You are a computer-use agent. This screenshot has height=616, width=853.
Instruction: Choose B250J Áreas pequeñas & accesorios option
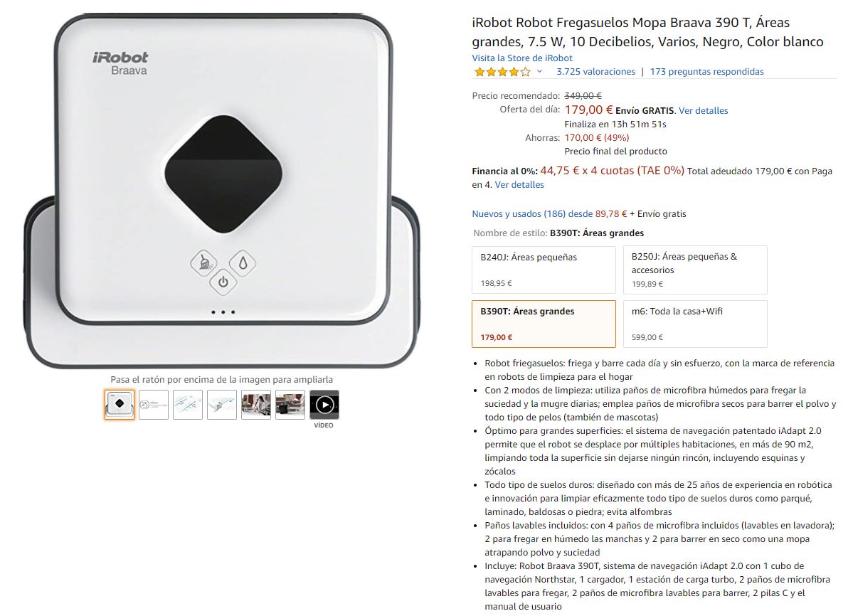(695, 270)
